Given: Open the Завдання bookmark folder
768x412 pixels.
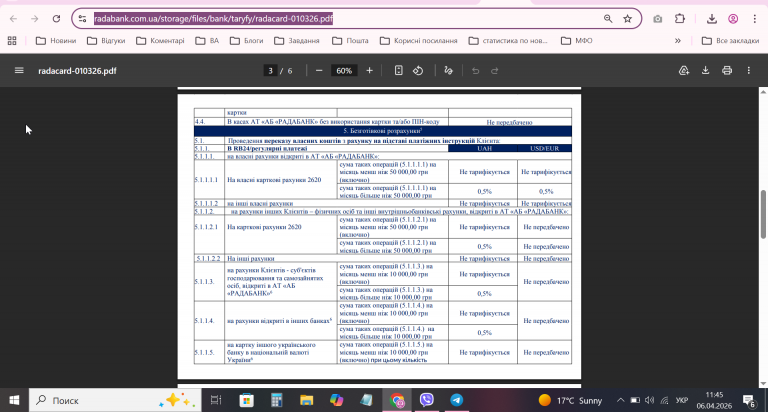Looking at the screenshot, I should pyautogui.click(x=297, y=41).
